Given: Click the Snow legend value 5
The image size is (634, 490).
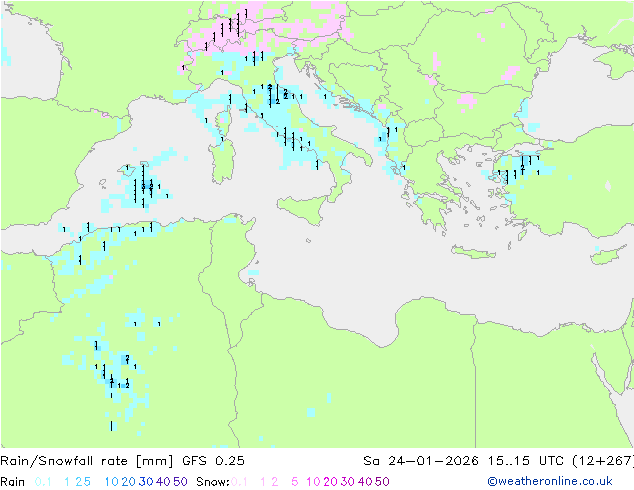Looking at the screenshot, I should [295, 482].
